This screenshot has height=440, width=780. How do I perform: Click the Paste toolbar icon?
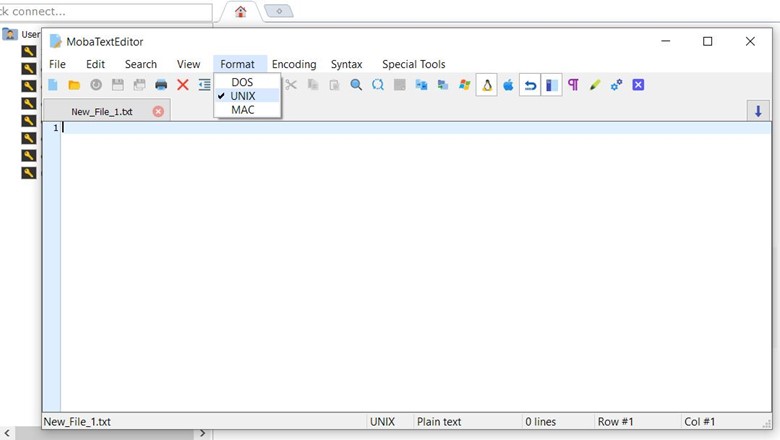click(x=334, y=85)
